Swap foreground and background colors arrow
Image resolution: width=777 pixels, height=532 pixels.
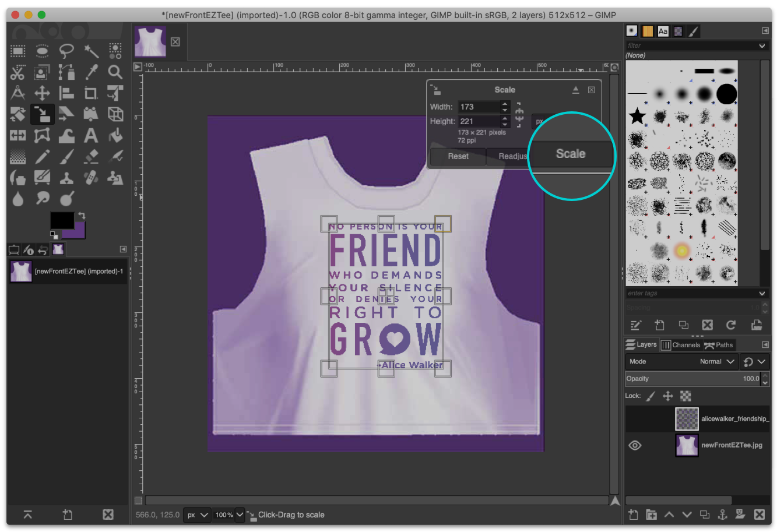coord(82,216)
